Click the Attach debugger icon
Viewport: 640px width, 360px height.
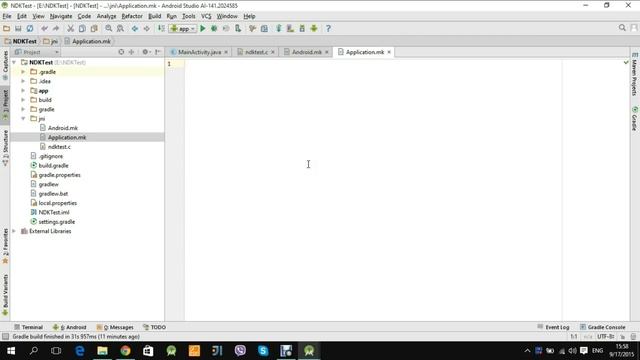(x=238, y=29)
